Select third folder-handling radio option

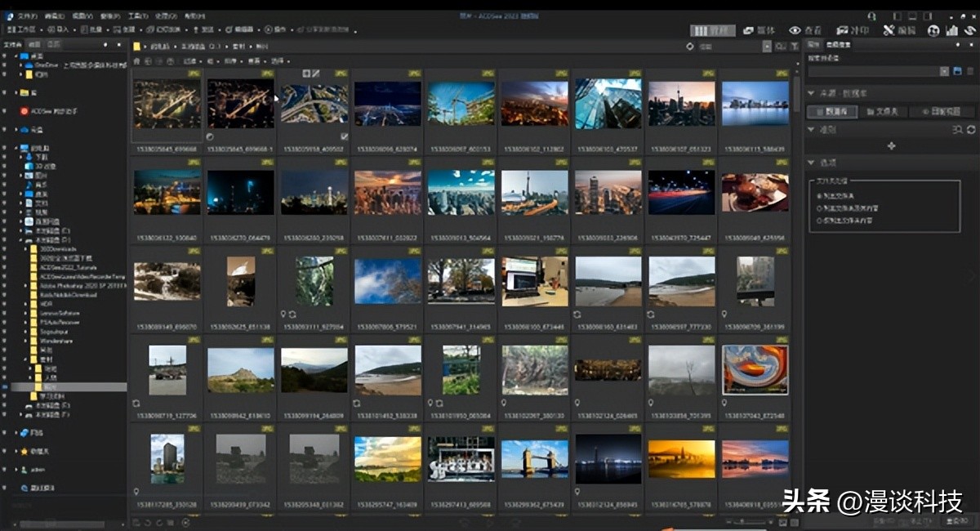(x=820, y=221)
